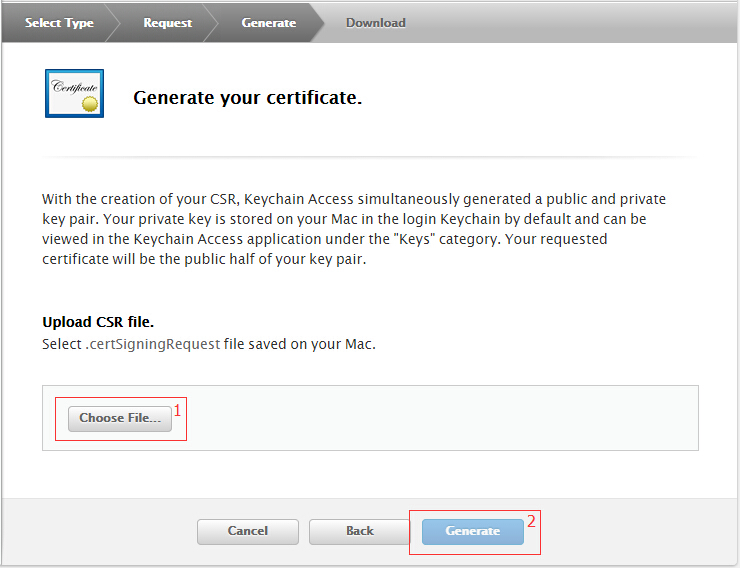Select the Generate step in the breadcrumb
This screenshot has width=740, height=568.
point(269,23)
